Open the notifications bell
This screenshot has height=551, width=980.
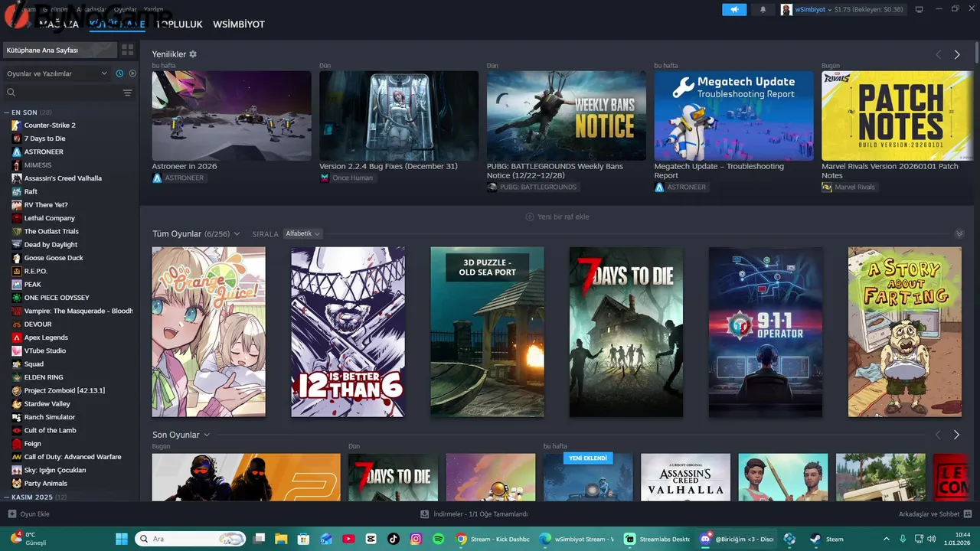pyautogui.click(x=763, y=10)
